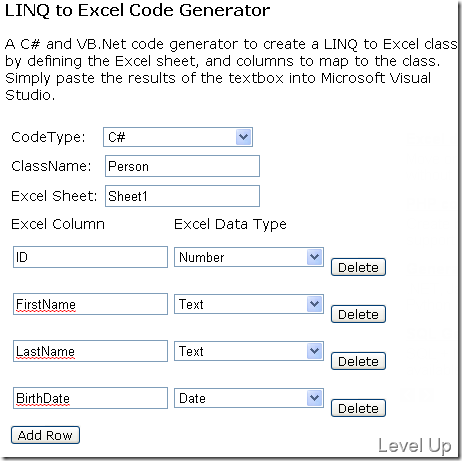Open the Date data type dropdown

tap(249, 398)
